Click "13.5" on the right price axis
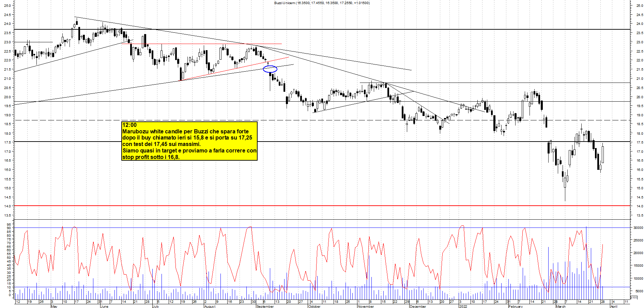The height and width of the screenshot is (308, 644). coord(640,215)
